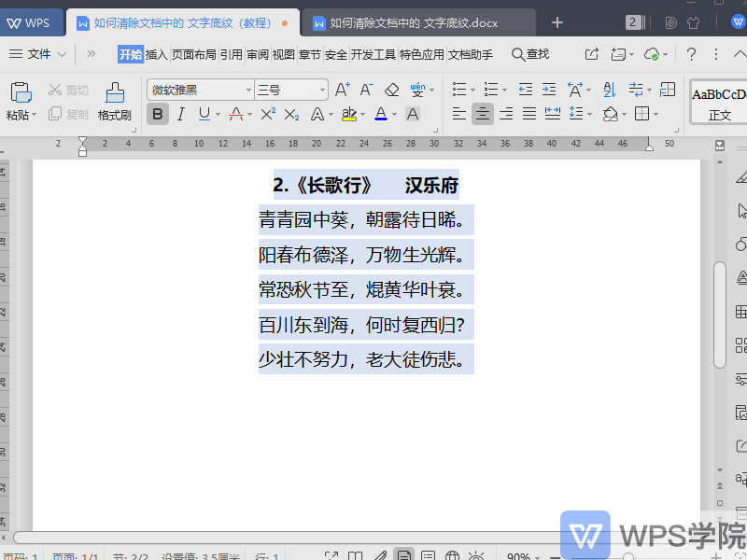Screen dimensions: 747x560
Task: Increase paragraph indent
Action: pos(549,90)
